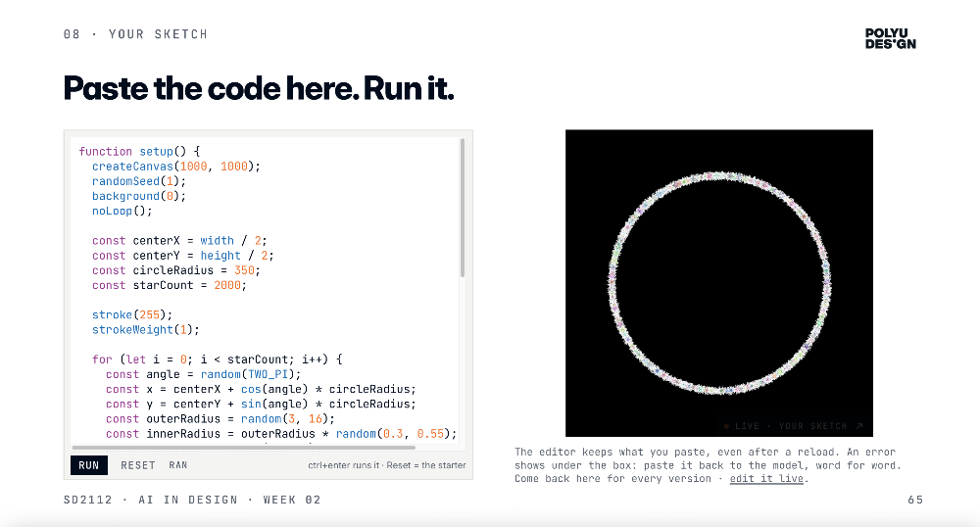980x527 pixels.
Task: Click the strokeWeight(1) line in the editor
Action: click(x=146, y=330)
